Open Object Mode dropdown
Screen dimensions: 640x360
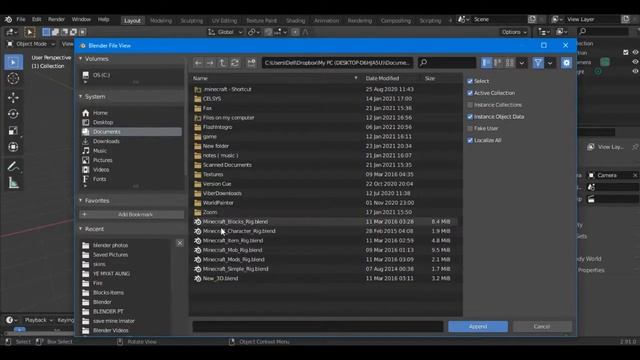pyautogui.click(x=31, y=44)
